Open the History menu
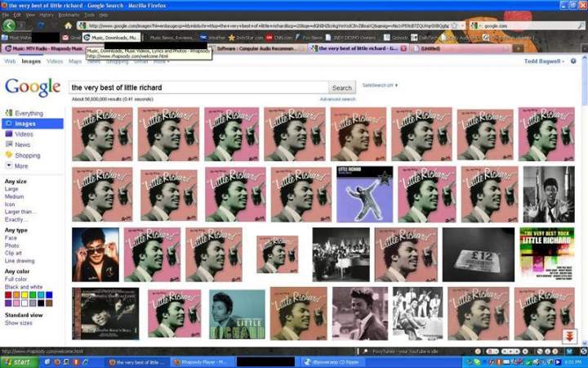This screenshot has height=368, width=588. (47, 15)
